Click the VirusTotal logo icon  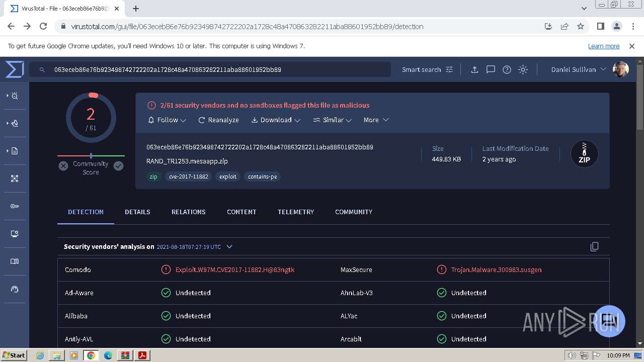[15, 69]
